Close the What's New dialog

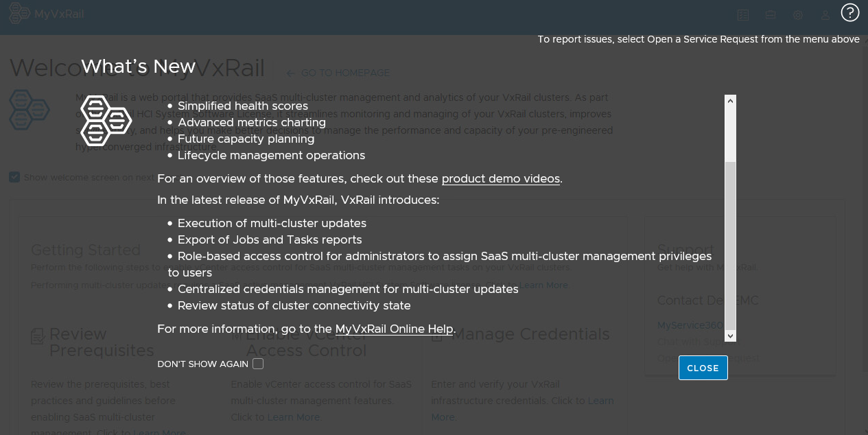point(703,368)
